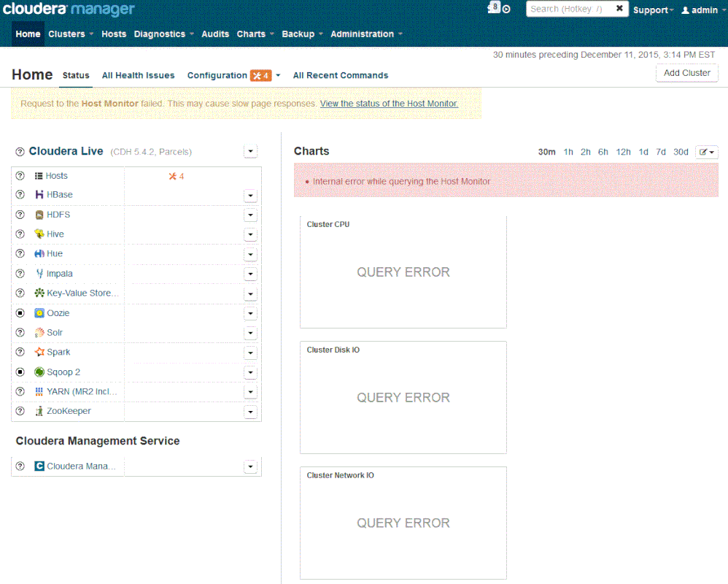
Task: Open the Clusters menu
Action: 71,34
